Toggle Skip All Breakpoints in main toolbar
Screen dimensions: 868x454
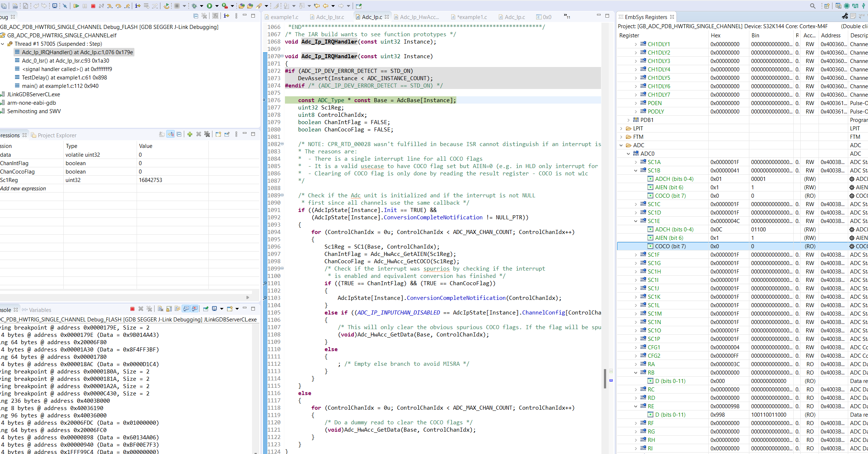pos(65,6)
